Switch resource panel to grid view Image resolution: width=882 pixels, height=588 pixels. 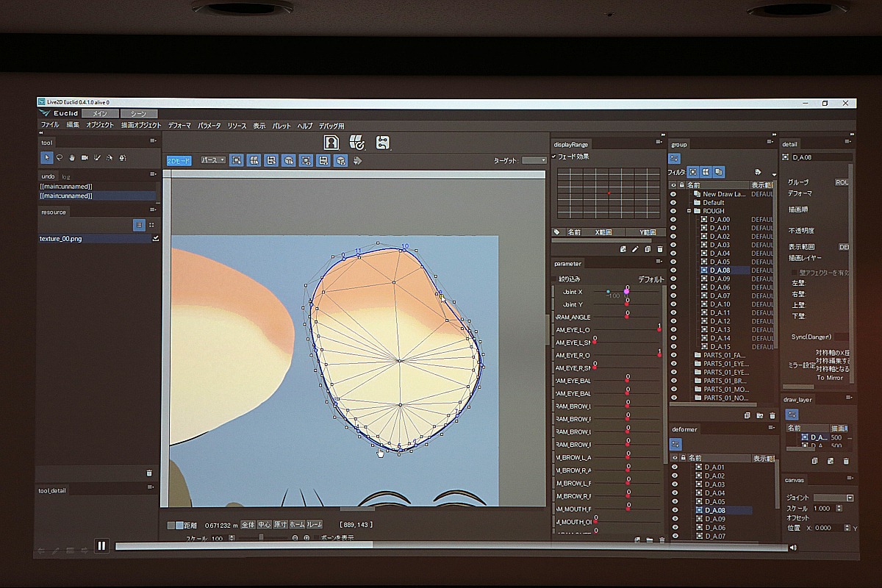click(x=151, y=225)
